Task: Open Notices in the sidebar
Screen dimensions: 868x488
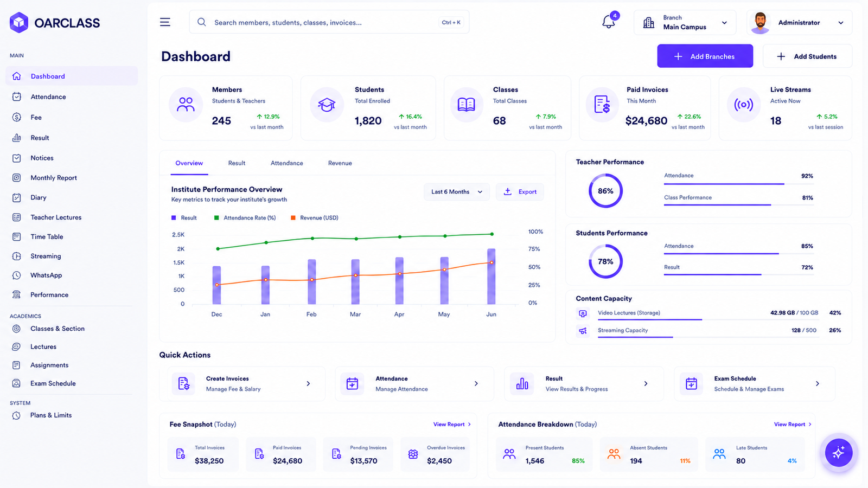Action: pos(72,158)
